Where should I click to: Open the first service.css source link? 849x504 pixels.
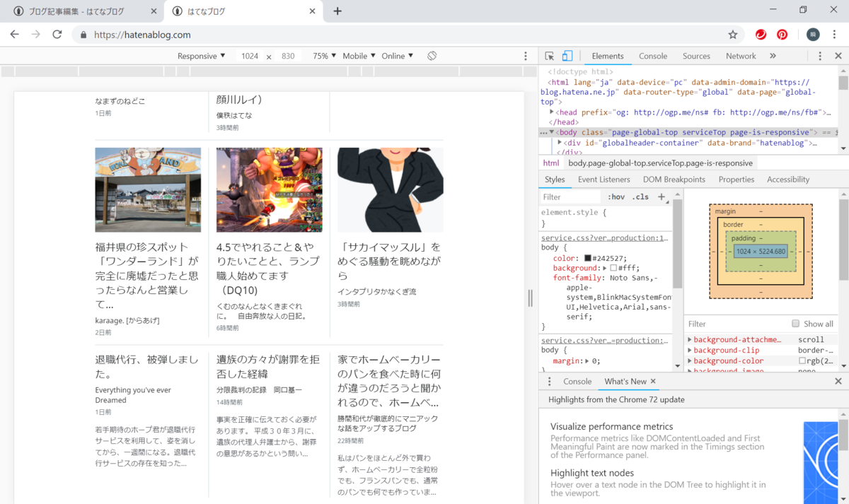coord(605,238)
